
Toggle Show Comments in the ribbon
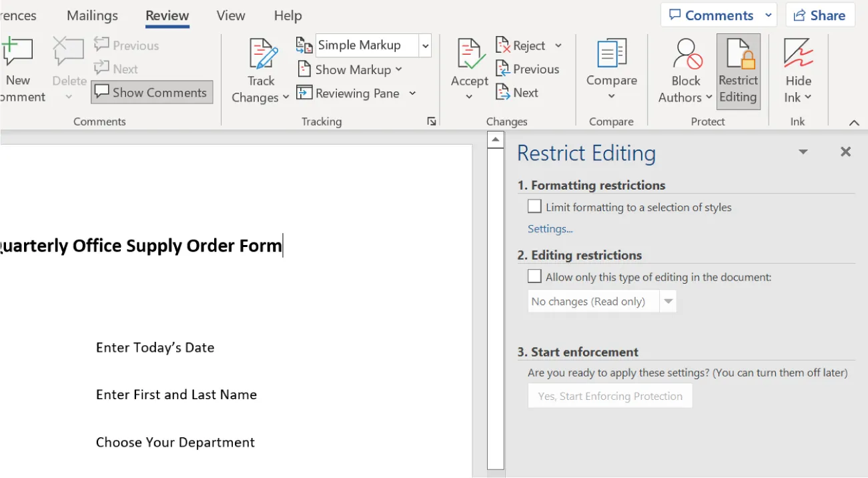tap(151, 92)
